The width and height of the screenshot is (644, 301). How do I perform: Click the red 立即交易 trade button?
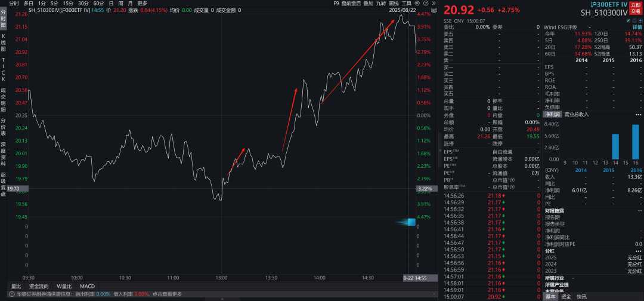[636, 8]
